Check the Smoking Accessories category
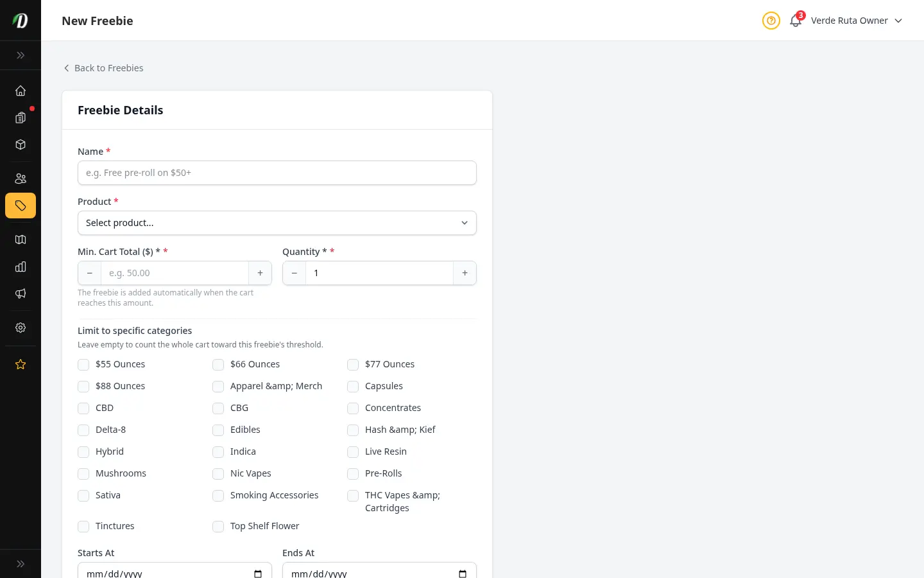 coord(218,496)
